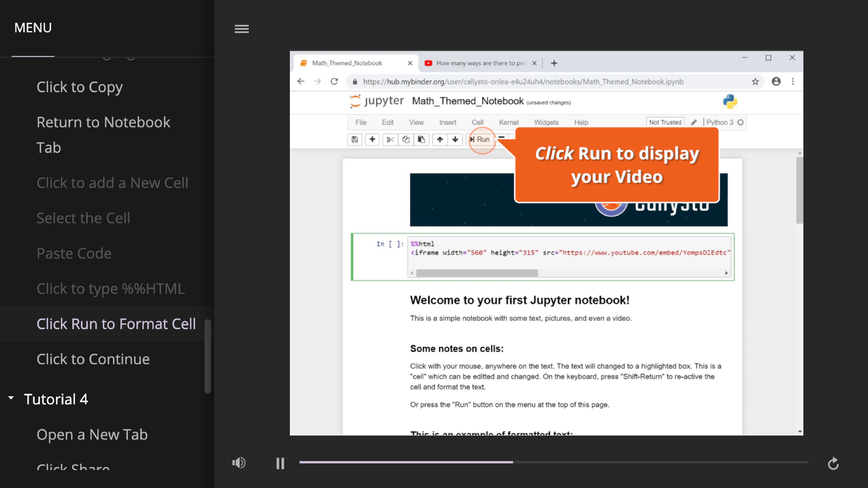868x488 pixels.
Task: Click the insert cell plus icon
Action: pos(372,139)
